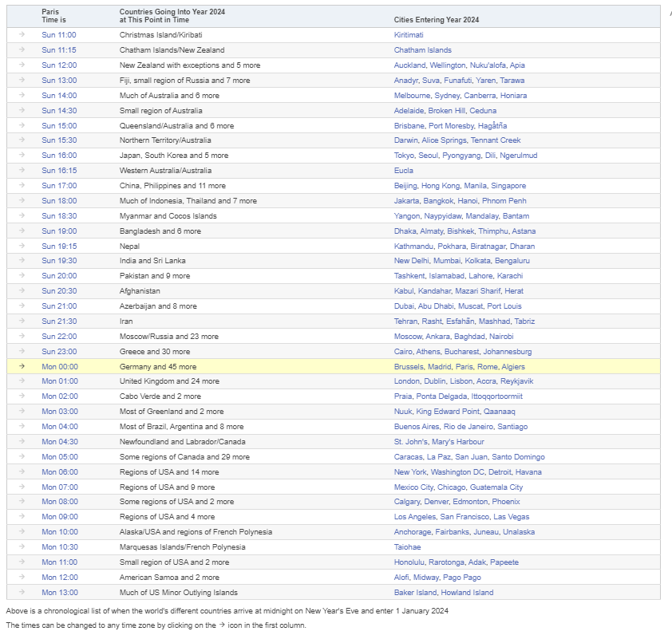Open the Washington DC city link

[x=458, y=471]
